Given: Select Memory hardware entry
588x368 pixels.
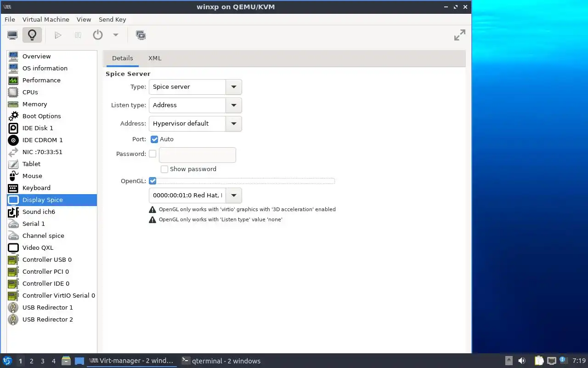Looking at the screenshot, I should pos(52,104).
